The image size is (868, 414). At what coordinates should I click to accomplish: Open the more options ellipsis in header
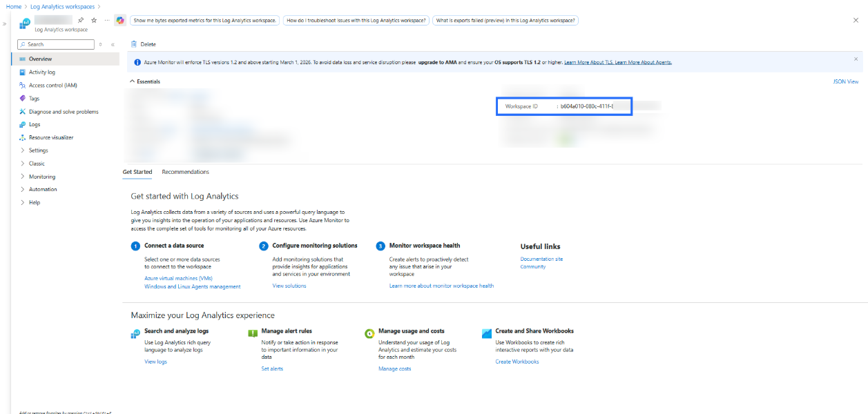107,21
